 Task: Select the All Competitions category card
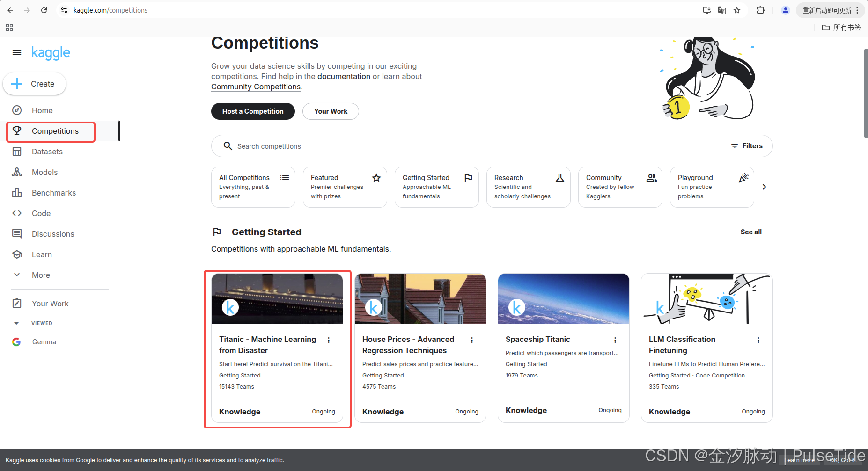pyautogui.click(x=253, y=187)
